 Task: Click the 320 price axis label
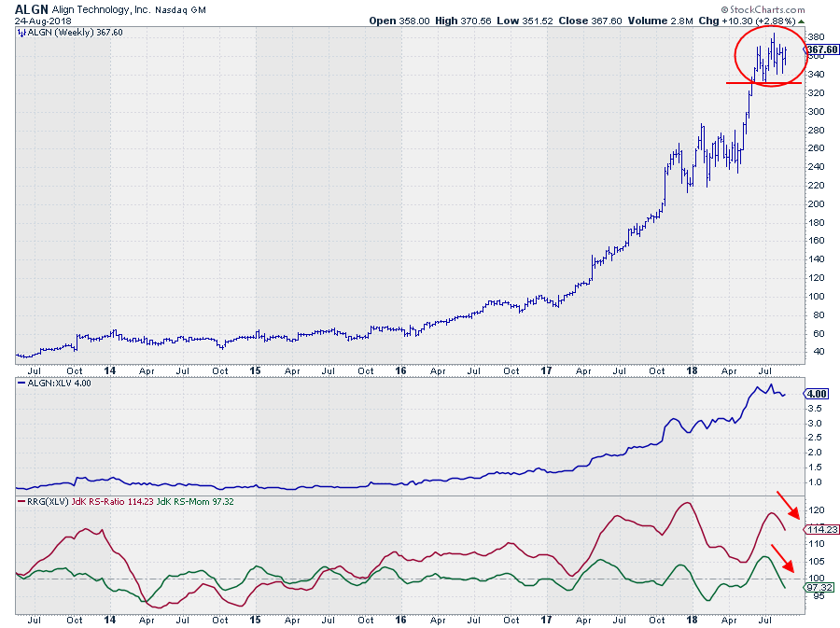click(816, 93)
